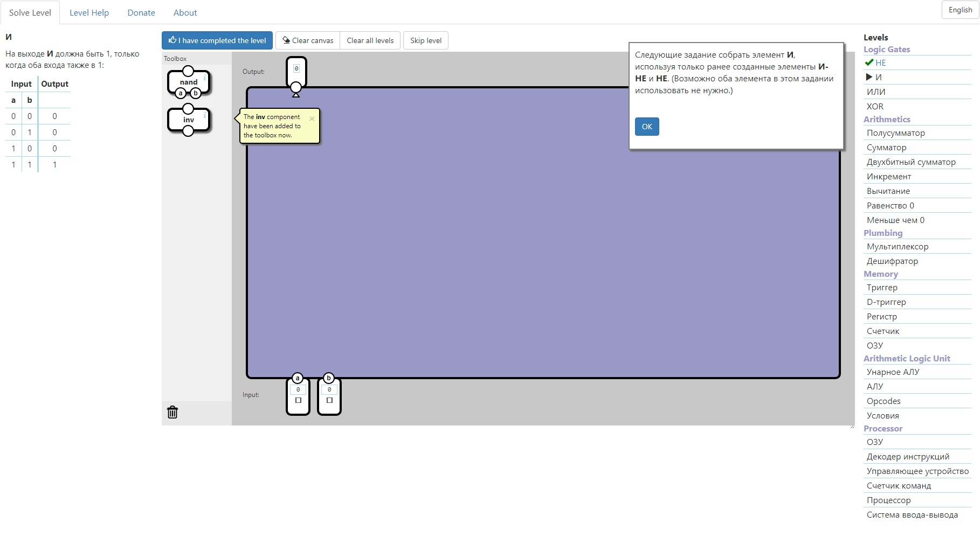
Task: Click Clear canvas button
Action: click(308, 40)
